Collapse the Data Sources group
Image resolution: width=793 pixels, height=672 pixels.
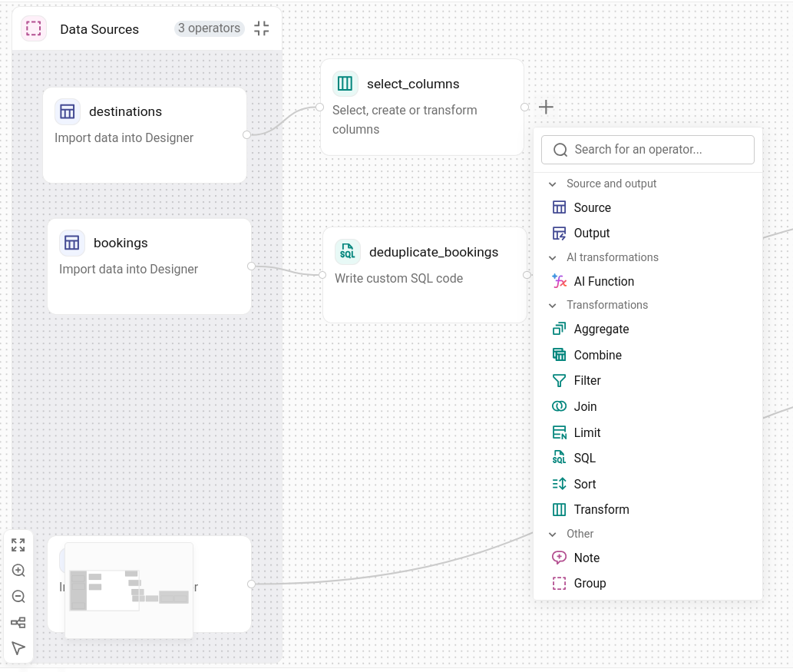pyautogui.click(x=262, y=28)
